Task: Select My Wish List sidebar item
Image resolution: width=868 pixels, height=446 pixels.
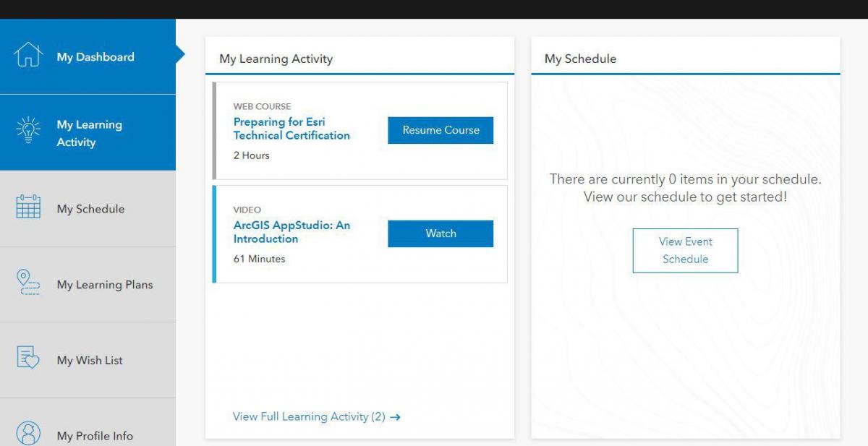Action: click(88, 360)
